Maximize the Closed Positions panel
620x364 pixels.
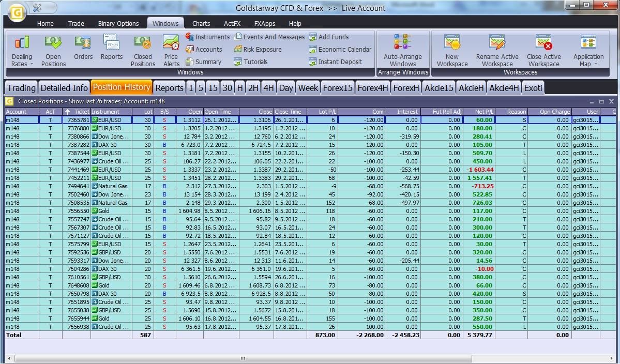click(601, 101)
